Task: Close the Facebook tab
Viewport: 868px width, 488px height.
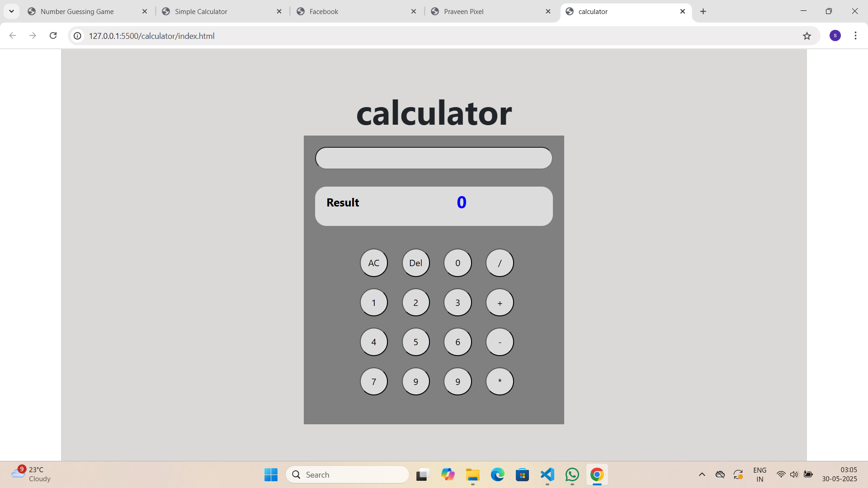Action: click(413, 11)
